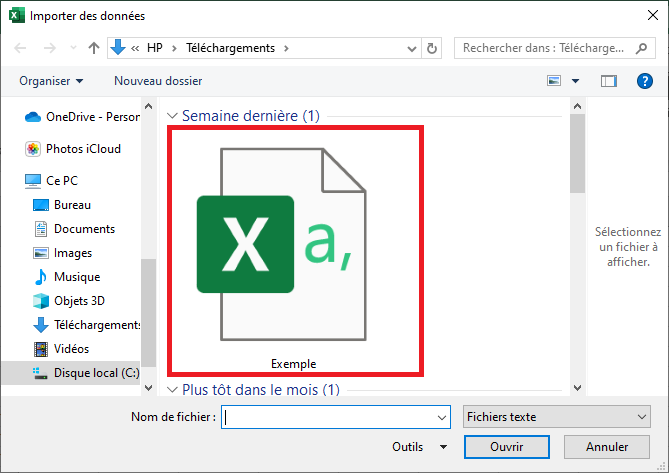669x473 pixels.
Task: Collapse the Semaine dernière group
Action: coord(172,116)
